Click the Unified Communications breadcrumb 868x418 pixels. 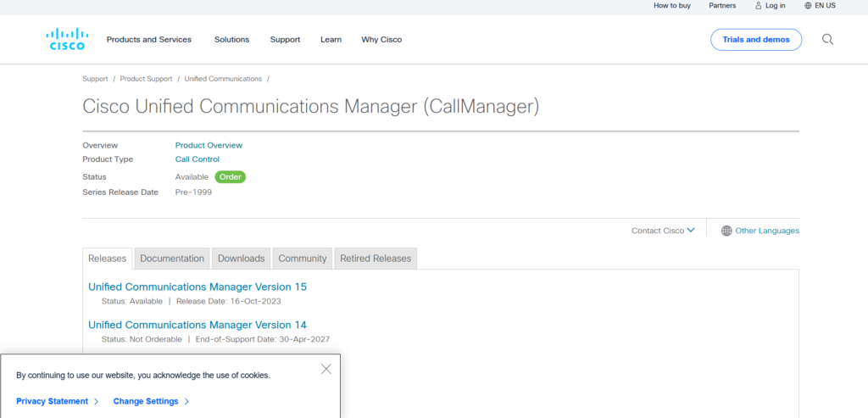coord(223,79)
